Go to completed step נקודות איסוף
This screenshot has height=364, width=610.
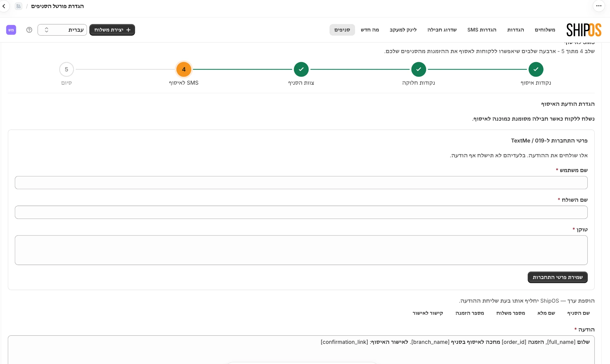536,69
